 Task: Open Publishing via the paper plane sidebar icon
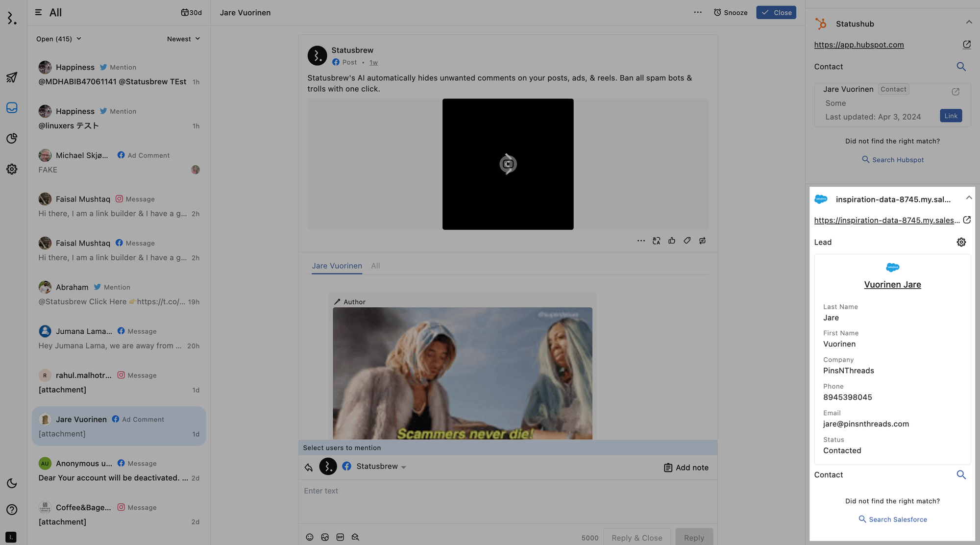pos(12,77)
